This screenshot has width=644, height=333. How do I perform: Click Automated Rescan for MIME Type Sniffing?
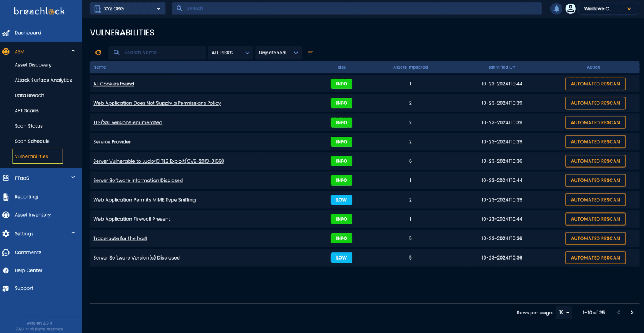pos(595,200)
